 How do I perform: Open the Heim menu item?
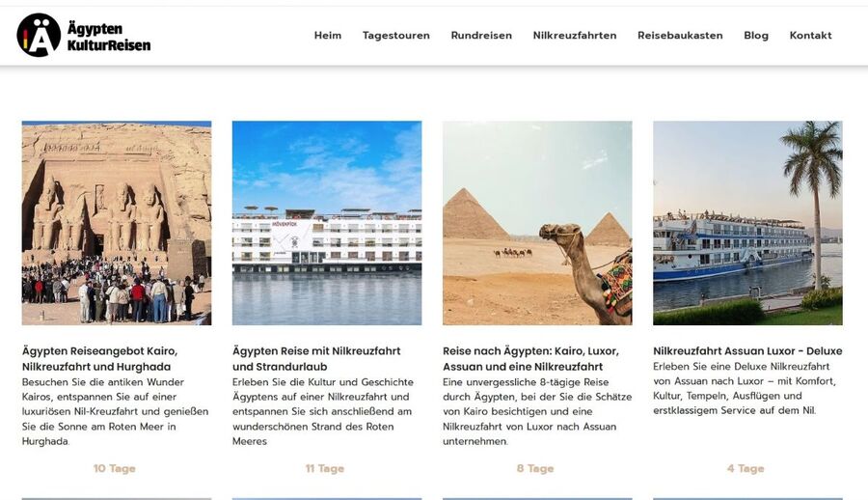point(328,35)
